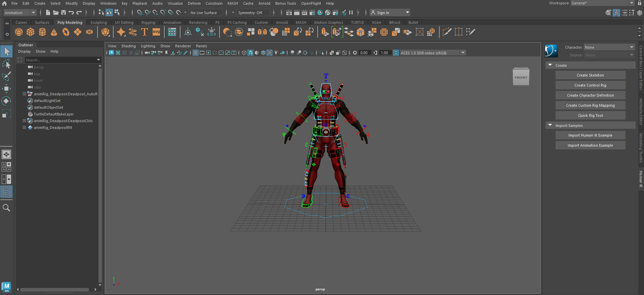644x295 pixels.
Task: Click the four-view layout icon in the toolbox
Action: pyautogui.click(x=6, y=167)
